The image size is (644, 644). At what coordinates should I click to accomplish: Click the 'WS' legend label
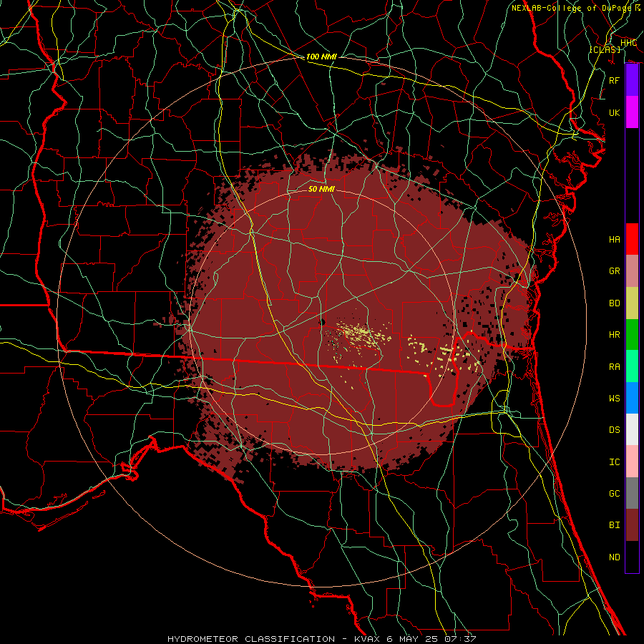pyautogui.click(x=615, y=399)
